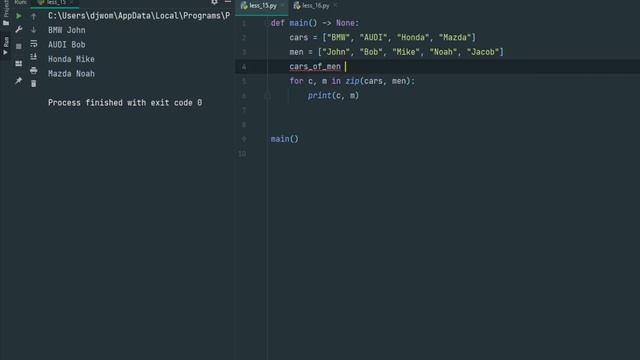Print console output with the printer icon
The width and height of the screenshot is (640, 360).
click(34, 70)
